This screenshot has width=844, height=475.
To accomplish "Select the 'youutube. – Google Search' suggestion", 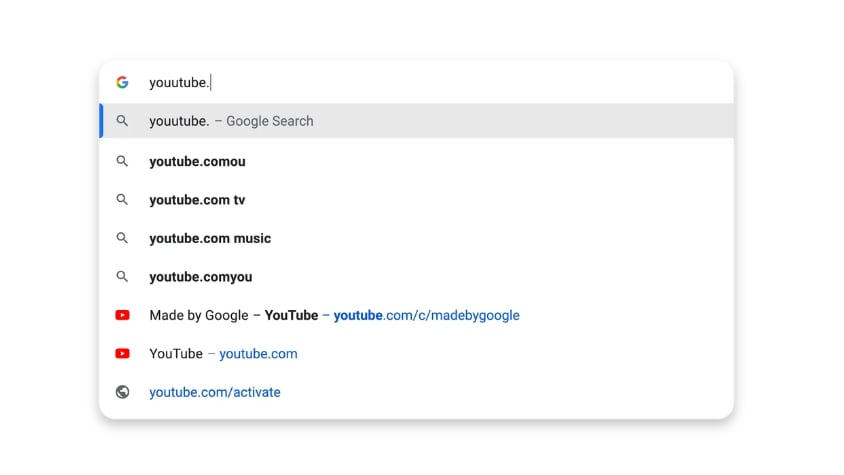I will (x=231, y=121).
